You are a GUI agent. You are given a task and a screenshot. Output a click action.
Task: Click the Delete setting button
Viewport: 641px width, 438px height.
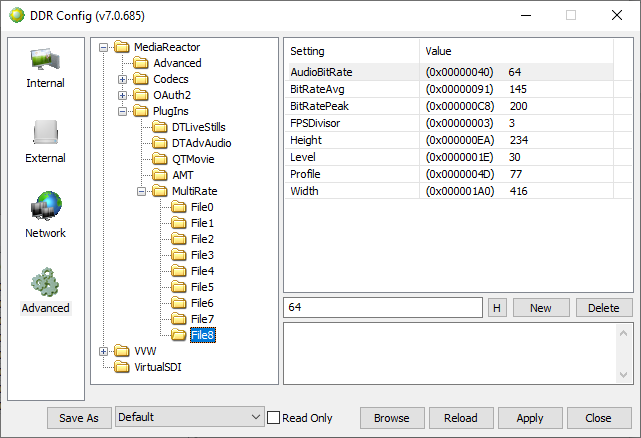[604, 308]
